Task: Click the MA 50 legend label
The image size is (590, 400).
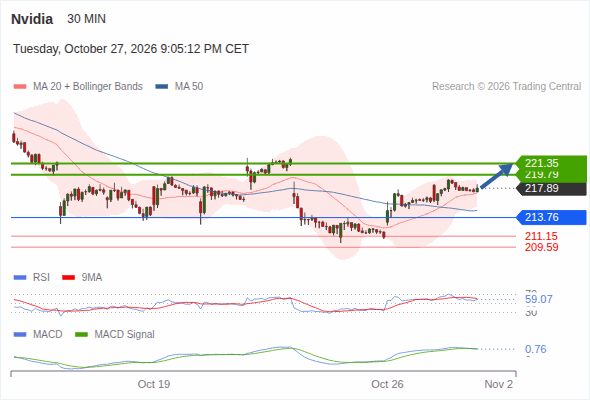Action: pos(189,87)
